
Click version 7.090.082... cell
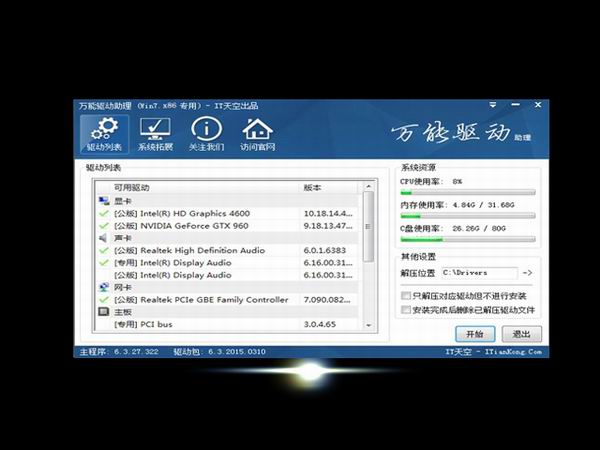(327, 300)
